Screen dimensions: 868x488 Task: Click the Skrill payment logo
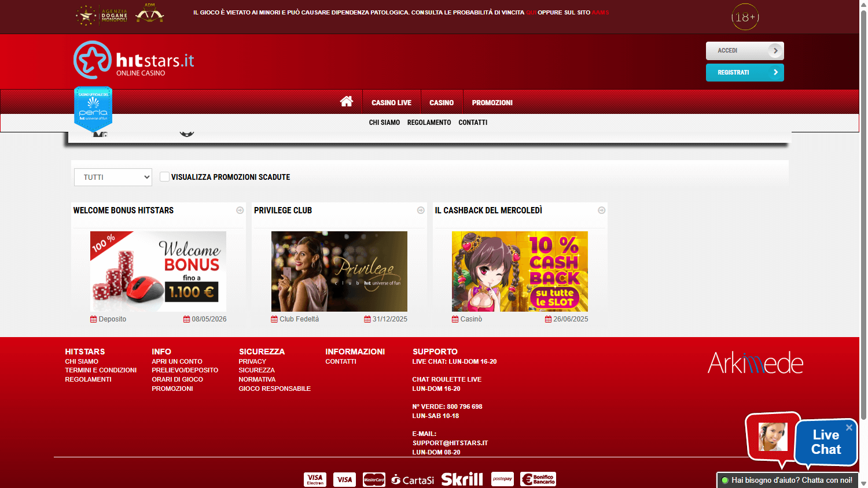click(x=462, y=479)
